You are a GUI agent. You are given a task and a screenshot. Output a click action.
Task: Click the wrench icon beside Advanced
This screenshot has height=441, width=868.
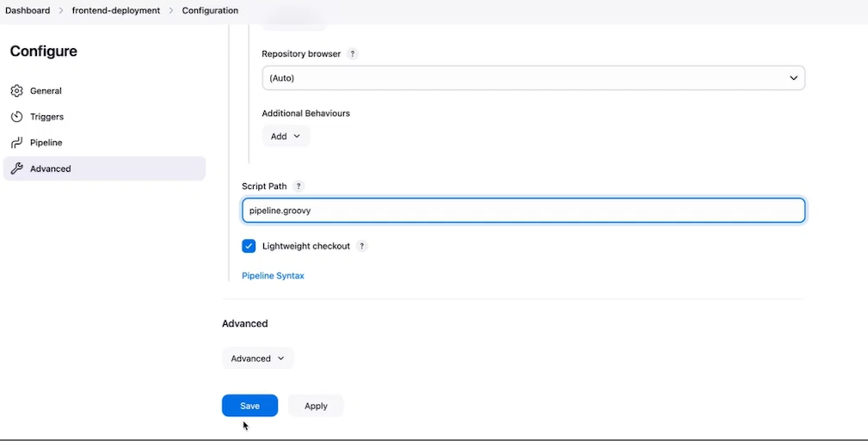(16, 169)
